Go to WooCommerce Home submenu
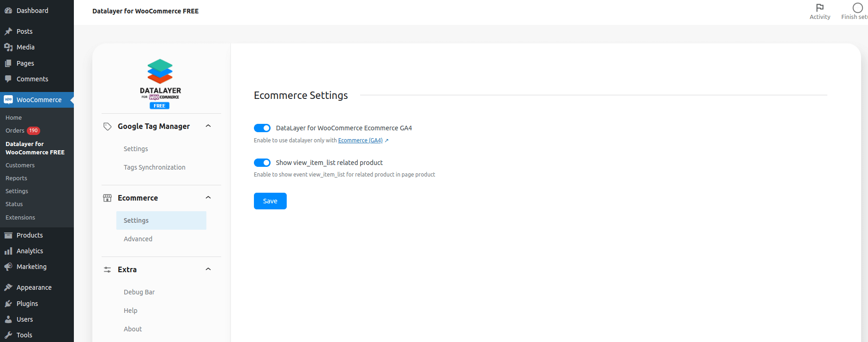Screen dimensions: 868x342 coord(14,118)
